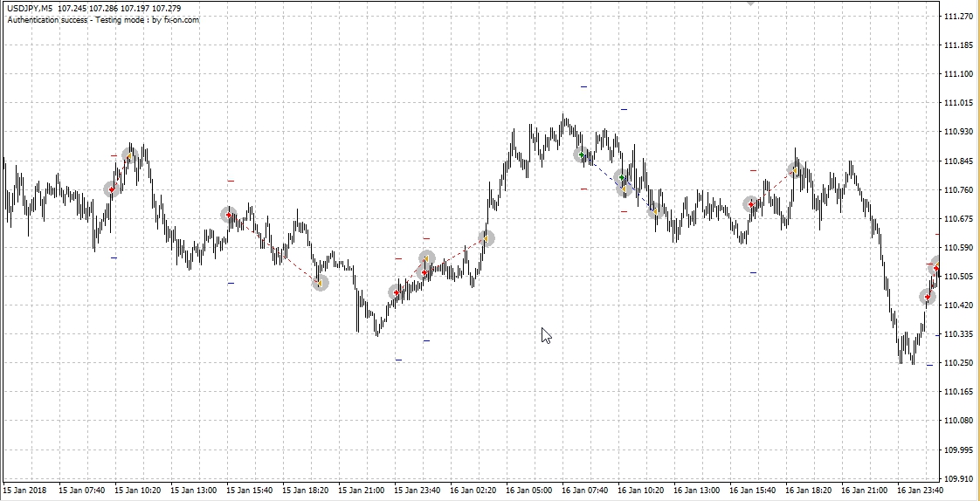
Task: Select the 111.185 price axis label
Action: coord(959,45)
